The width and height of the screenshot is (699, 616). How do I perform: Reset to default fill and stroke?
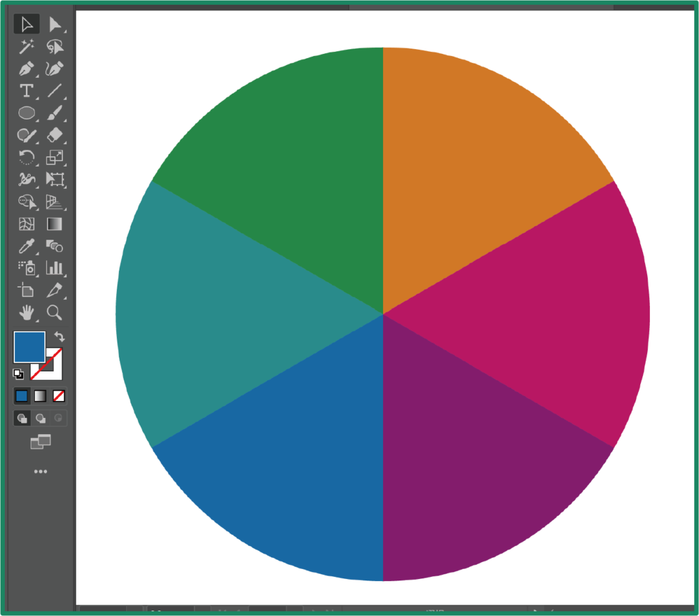pyautogui.click(x=18, y=374)
